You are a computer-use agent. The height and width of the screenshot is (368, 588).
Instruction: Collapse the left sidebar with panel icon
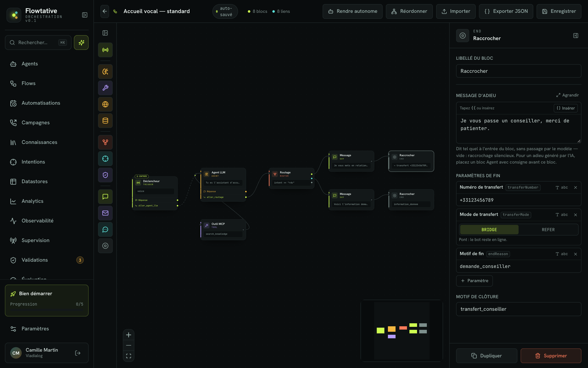tap(85, 15)
